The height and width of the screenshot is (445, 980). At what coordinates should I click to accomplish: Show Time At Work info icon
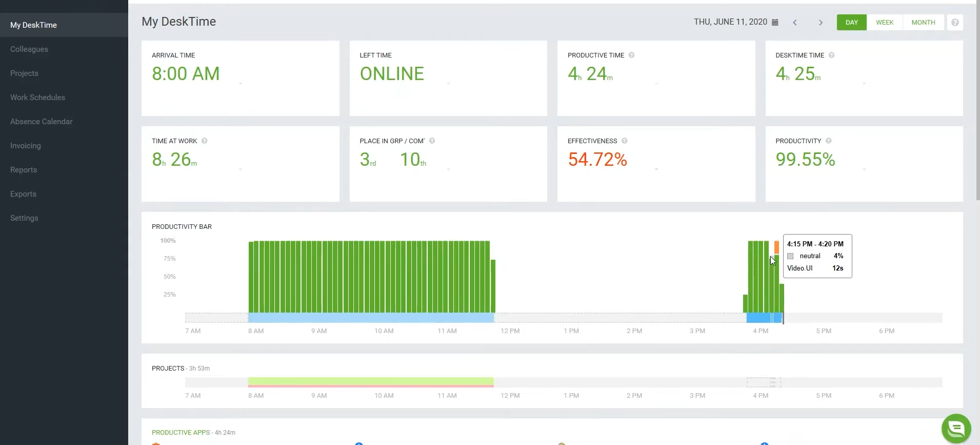tap(204, 141)
